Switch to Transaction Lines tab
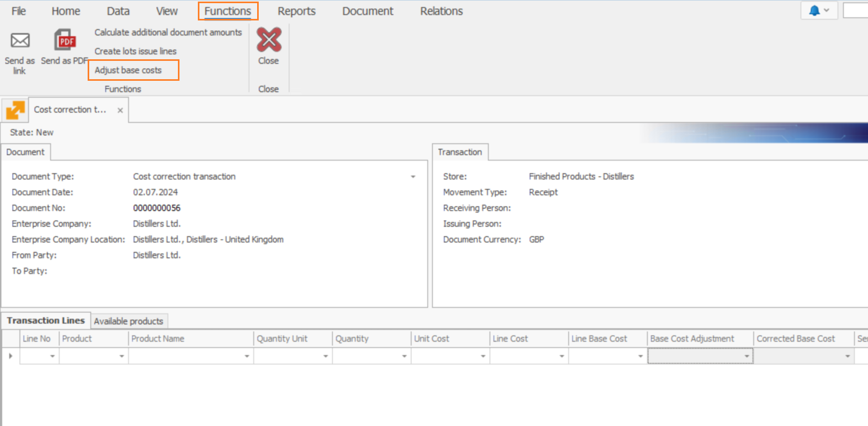 pos(46,320)
